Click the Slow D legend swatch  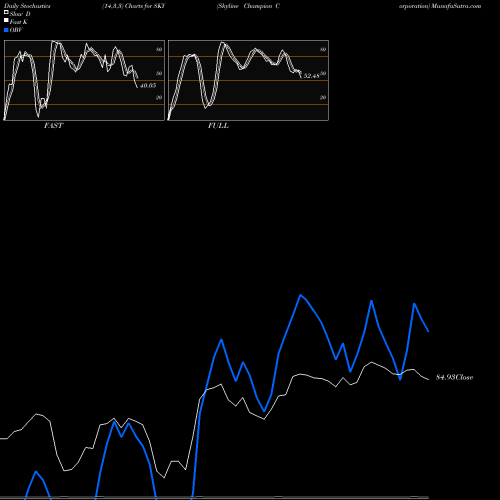[6, 13]
